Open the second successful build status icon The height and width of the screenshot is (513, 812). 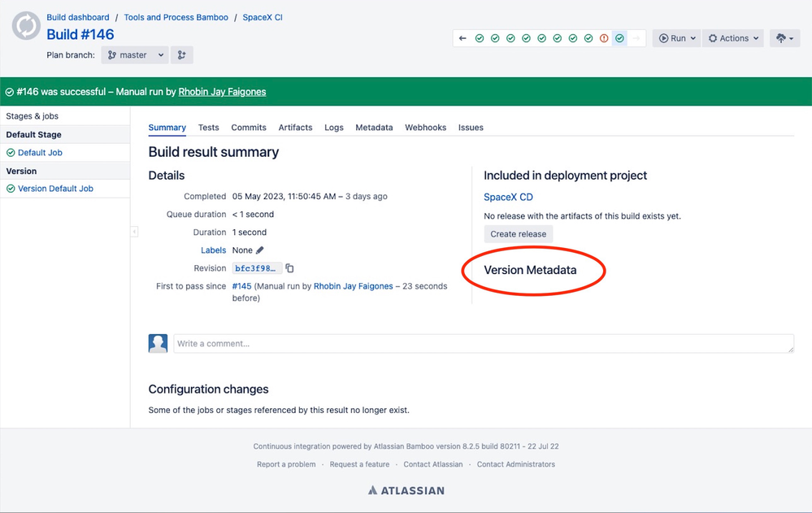[x=495, y=38]
